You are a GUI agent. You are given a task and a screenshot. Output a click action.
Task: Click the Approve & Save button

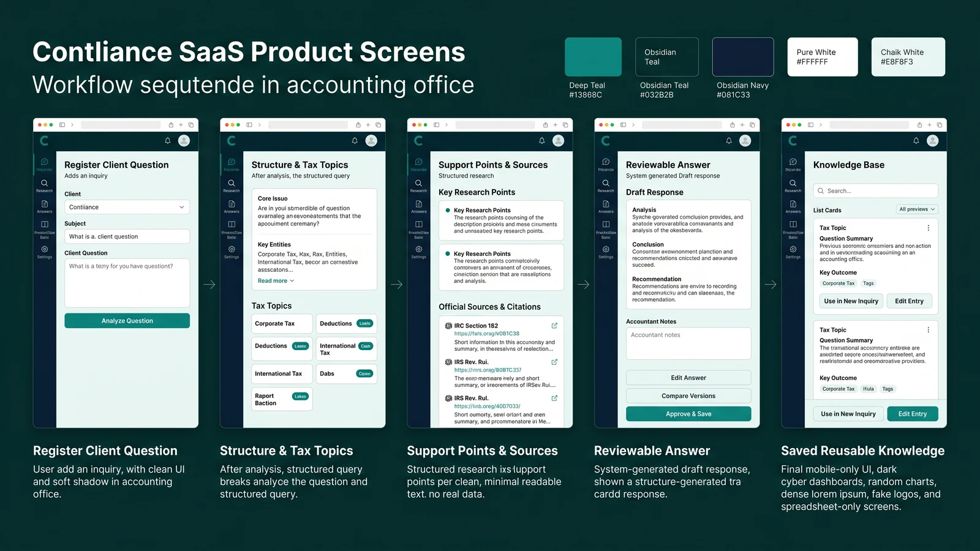(x=688, y=414)
